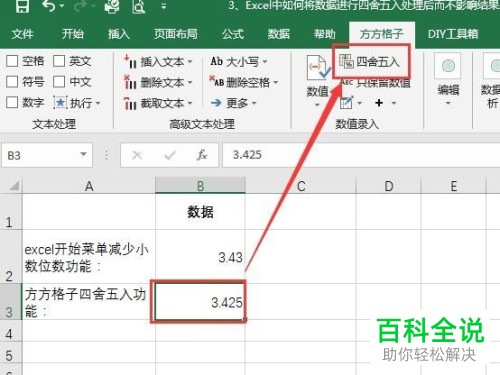Click the Select All corner triangle
This screenshot has width=500, height=375.
(x=14, y=185)
